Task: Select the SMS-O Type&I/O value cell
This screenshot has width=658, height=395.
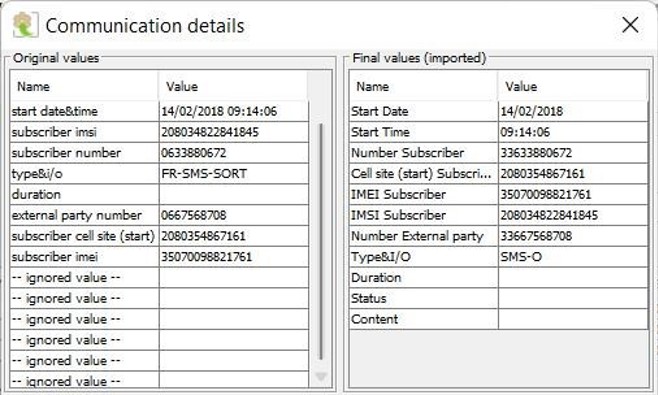Action: [573, 257]
